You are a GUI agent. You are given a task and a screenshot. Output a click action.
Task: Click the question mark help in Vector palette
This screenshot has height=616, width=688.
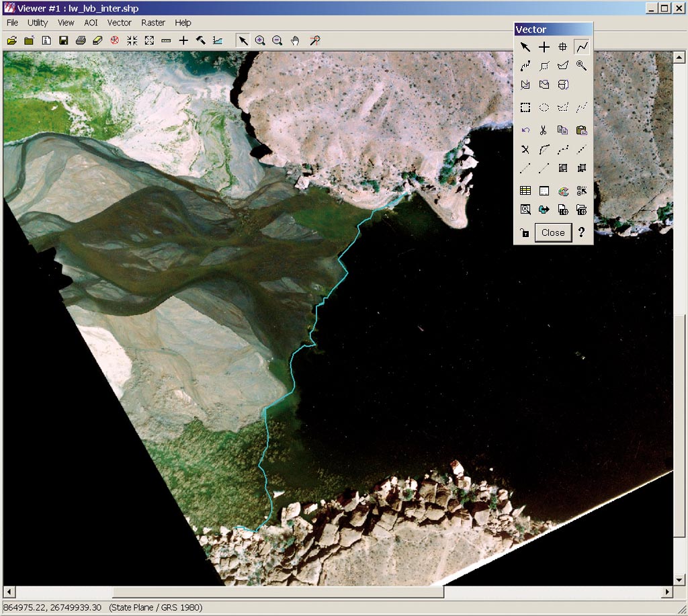click(581, 232)
